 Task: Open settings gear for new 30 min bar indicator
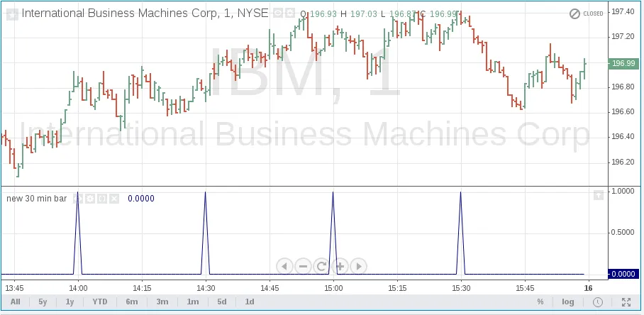(90, 199)
